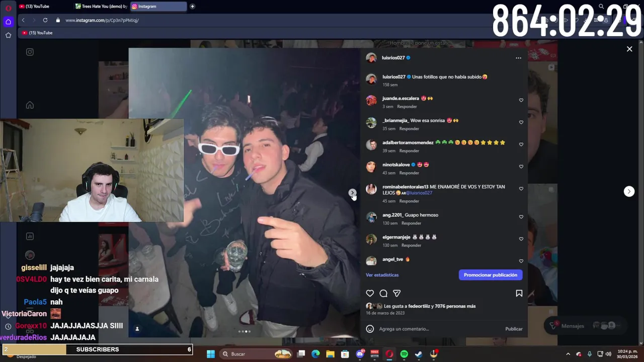
Task: Go to next post with right arrow
Action: (629, 191)
